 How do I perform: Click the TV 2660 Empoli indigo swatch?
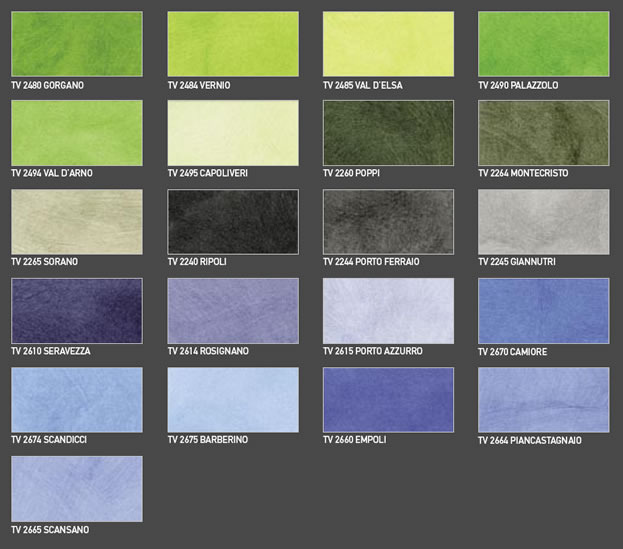pos(389,400)
